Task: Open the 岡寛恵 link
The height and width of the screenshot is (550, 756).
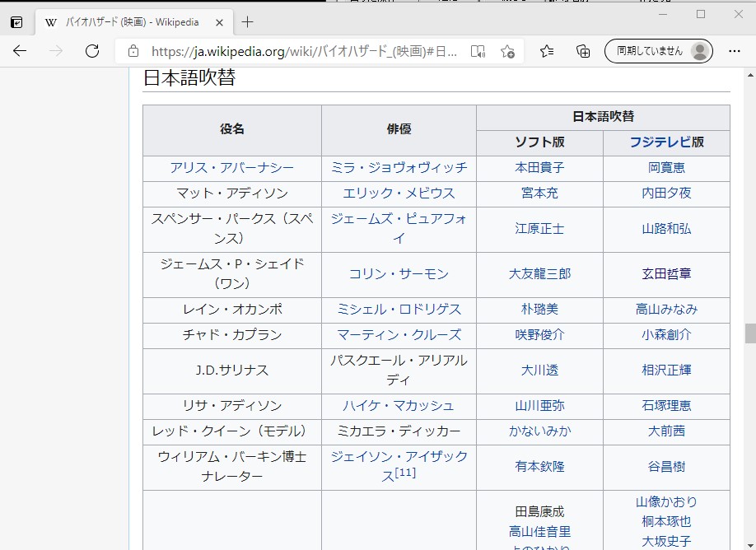Action: click(x=666, y=168)
